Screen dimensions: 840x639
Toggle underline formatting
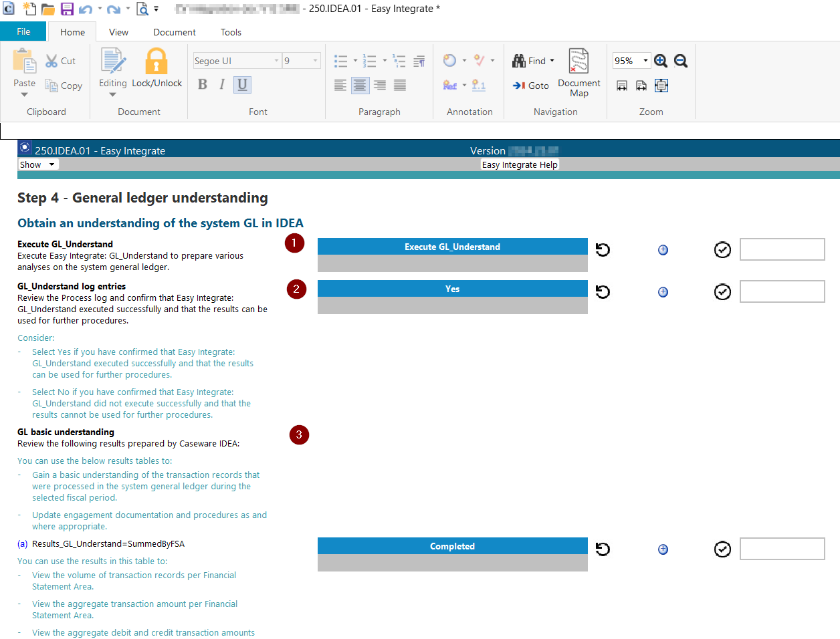242,85
